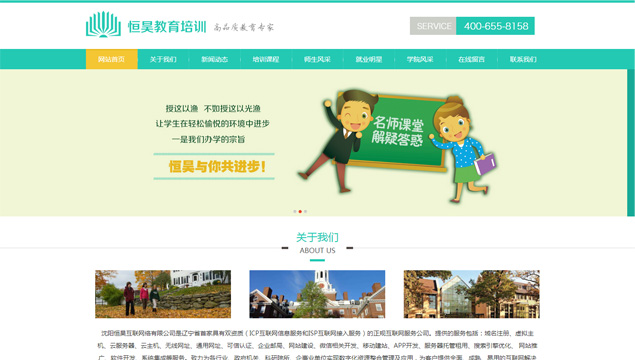Select the active red carousel dot
The image size is (635, 360).
point(300,211)
